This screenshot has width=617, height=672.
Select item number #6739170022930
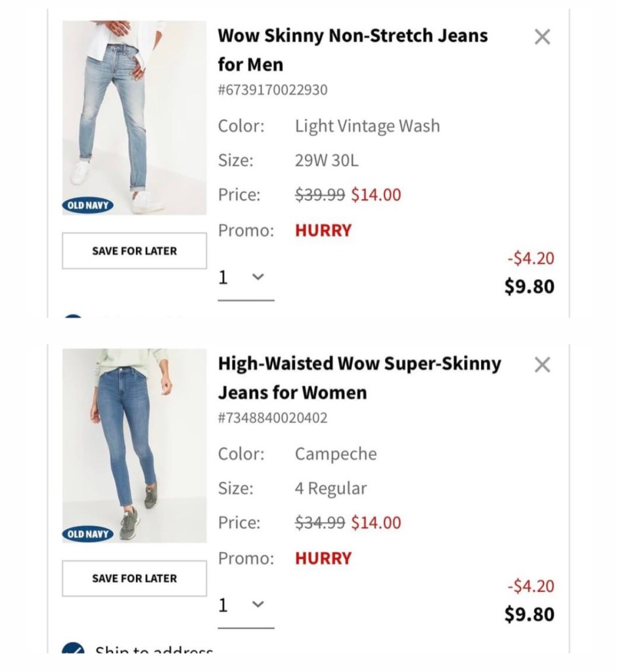[272, 90]
